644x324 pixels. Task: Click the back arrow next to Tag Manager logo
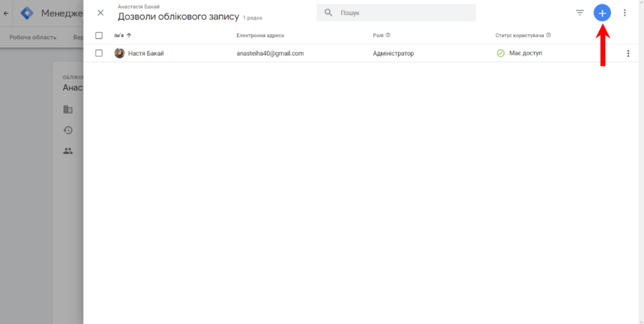6,13
